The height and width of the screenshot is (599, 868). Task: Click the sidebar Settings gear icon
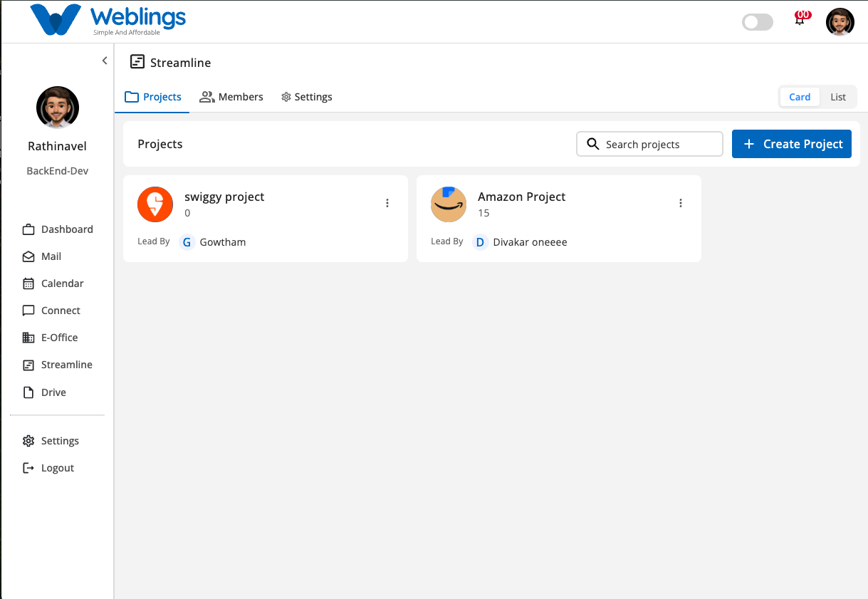(28, 441)
